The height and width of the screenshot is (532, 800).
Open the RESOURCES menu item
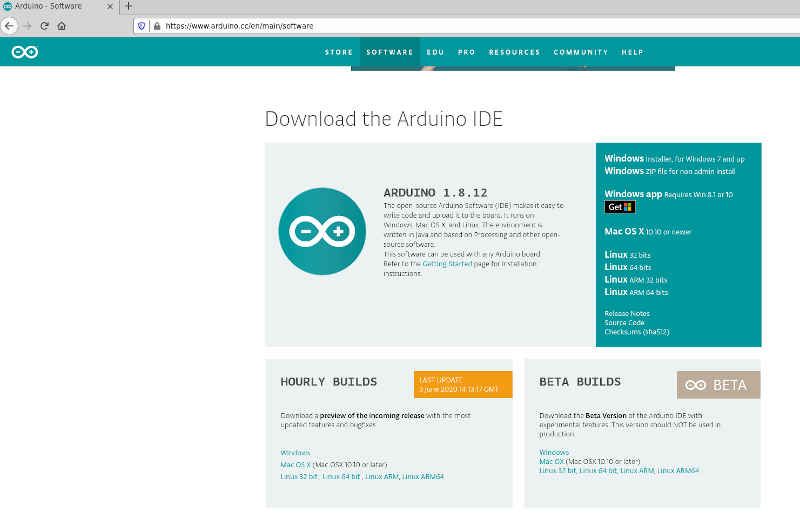(514, 52)
